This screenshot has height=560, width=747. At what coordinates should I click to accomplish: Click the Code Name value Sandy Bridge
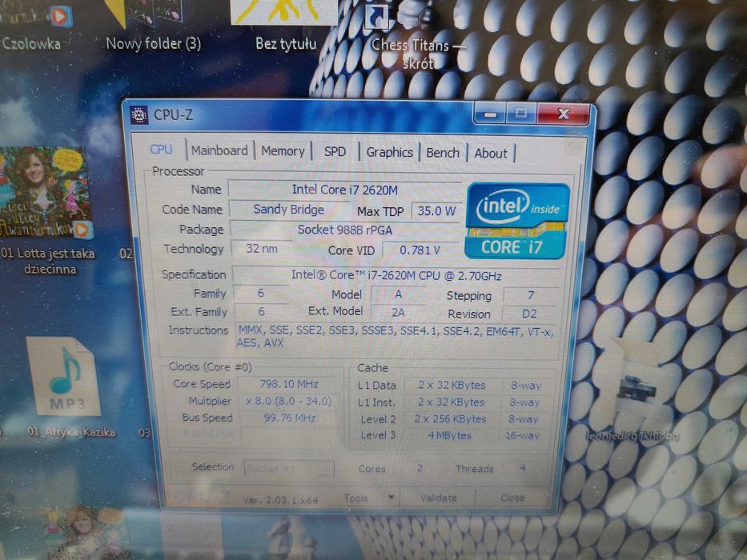click(289, 210)
